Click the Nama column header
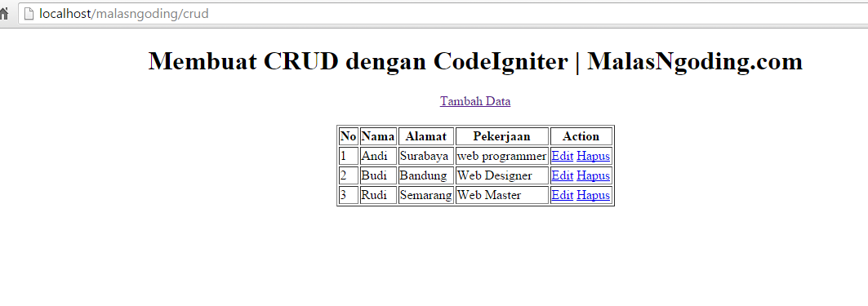868x306 pixels. click(378, 136)
